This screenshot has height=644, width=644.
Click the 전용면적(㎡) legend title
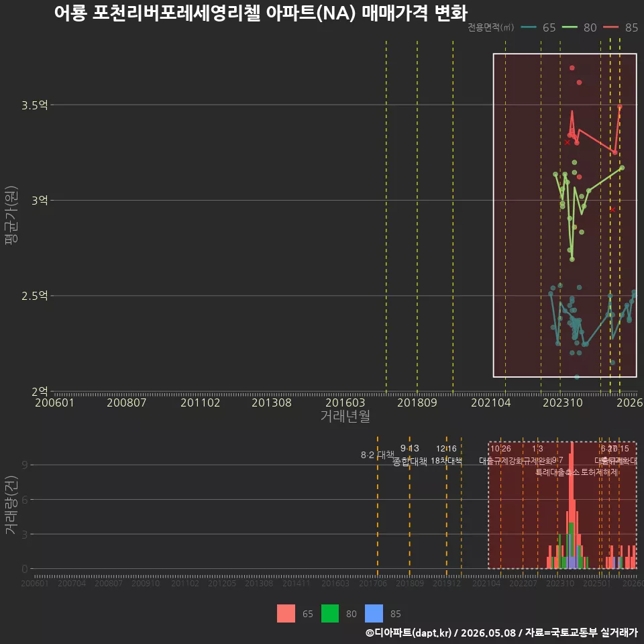pos(491,28)
